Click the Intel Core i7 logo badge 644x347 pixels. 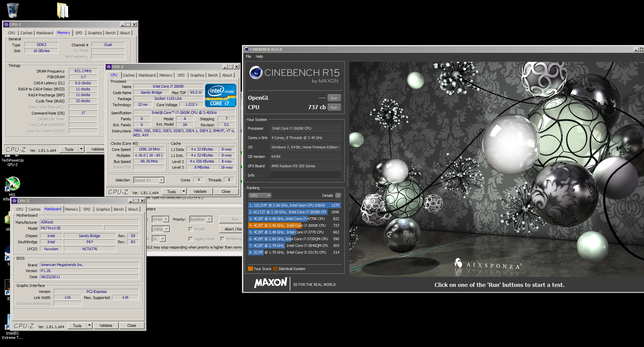click(x=220, y=96)
